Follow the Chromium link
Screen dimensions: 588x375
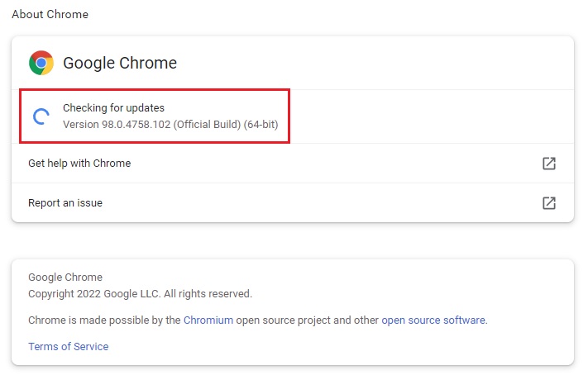pos(208,320)
